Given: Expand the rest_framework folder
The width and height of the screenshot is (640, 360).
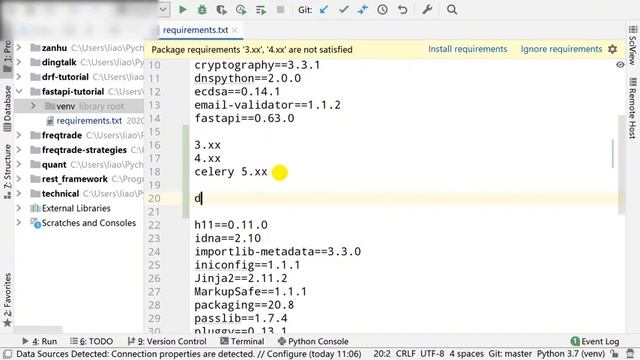Looking at the screenshot, I should (19, 179).
